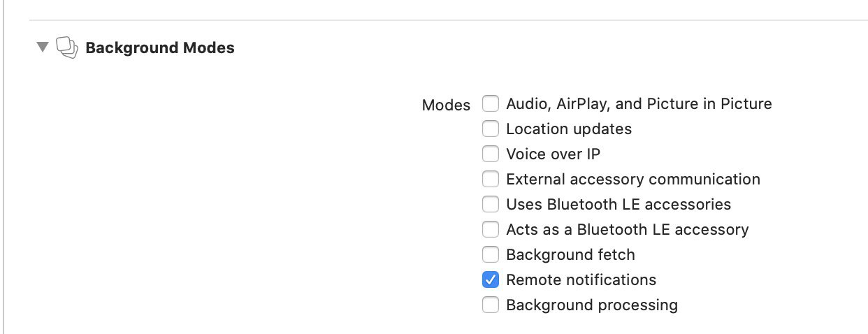The height and width of the screenshot is (334, 868).
Task: Click the "Remote notifications" label text
Action: pyautogui.click(x=581, y=280)
